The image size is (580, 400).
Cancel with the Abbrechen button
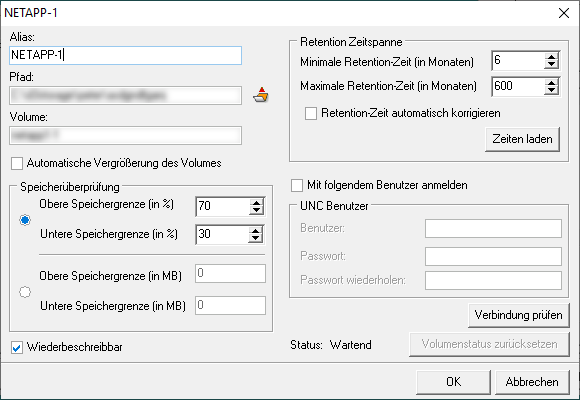pos(532,382)
